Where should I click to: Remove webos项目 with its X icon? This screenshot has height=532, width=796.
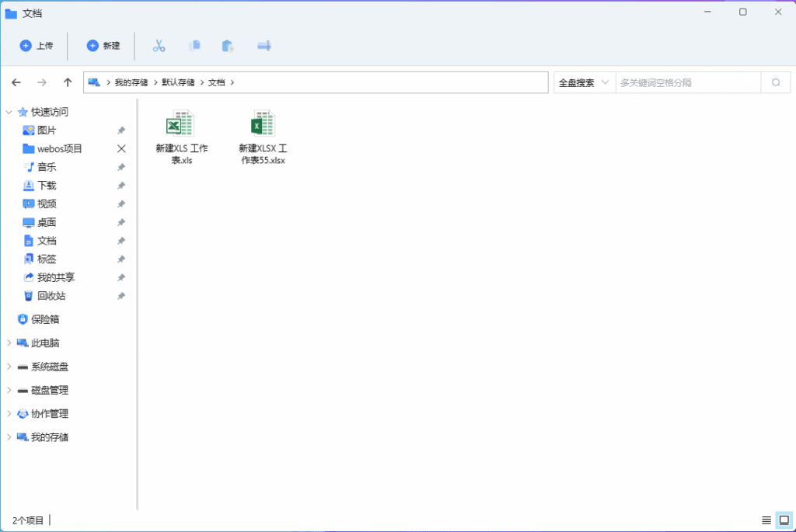coord(120,148)
